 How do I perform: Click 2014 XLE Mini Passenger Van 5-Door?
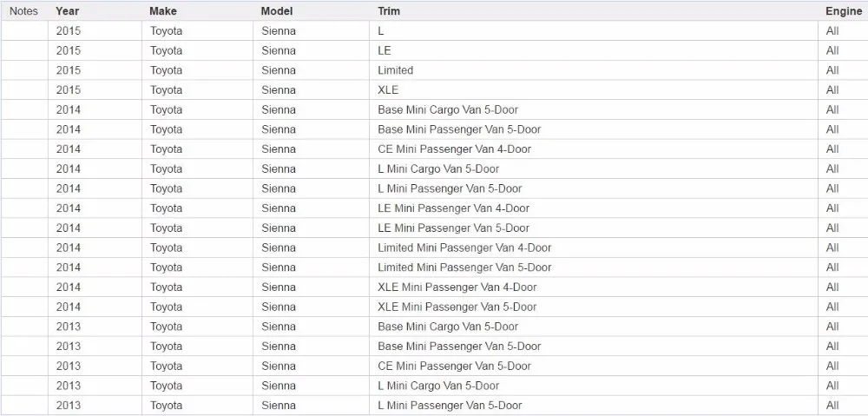457,307
